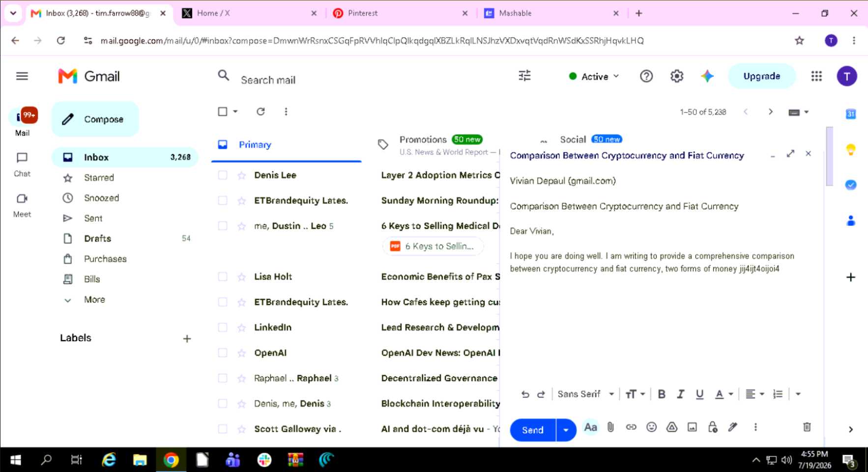Tick the Lisa Holt email checkbox

pyautogui.click(x=223, y=277)
